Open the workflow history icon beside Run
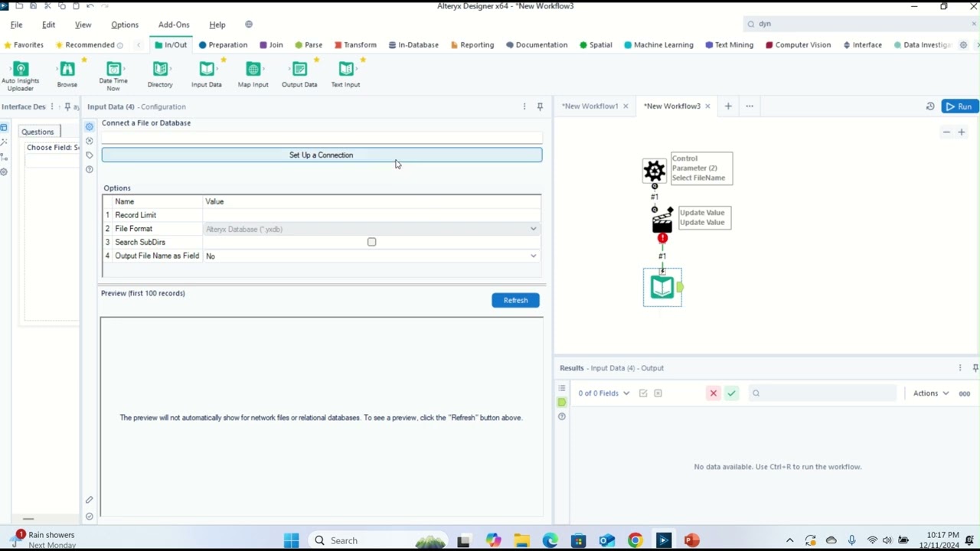The width and height of the screenshot is (980, 551). click(x=930, y=106)
